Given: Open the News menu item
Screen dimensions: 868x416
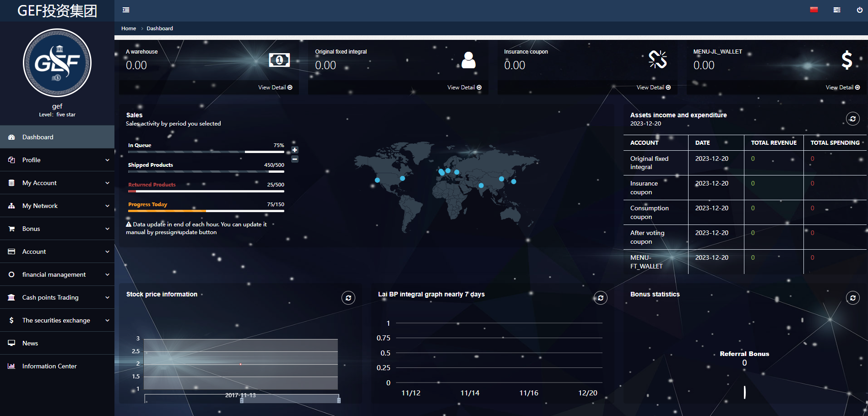Looking at the screenshot, I should tap(57, 343).
